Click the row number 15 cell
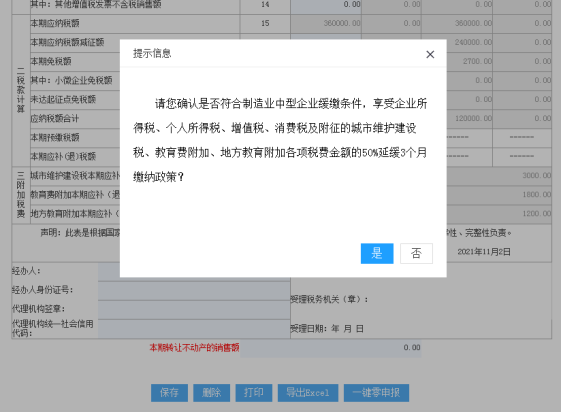561x413 pixels. point(265,23)
